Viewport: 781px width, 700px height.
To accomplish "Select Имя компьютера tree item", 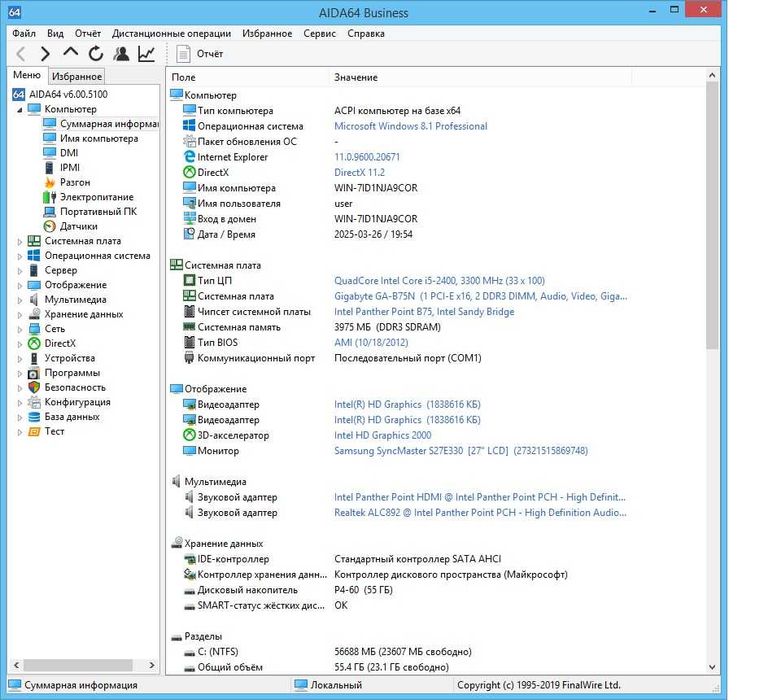I will tap(99, 139).
